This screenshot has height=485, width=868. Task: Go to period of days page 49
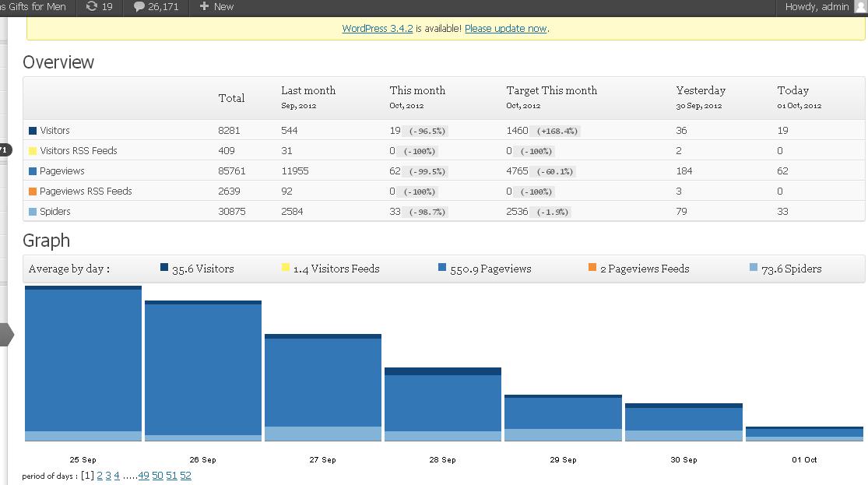[x=143, y=476]
